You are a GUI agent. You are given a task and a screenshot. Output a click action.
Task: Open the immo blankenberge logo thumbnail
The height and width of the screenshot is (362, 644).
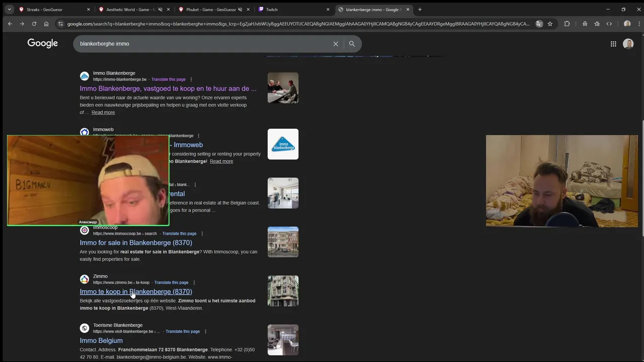pyautogui.click(x=283, y=144)
